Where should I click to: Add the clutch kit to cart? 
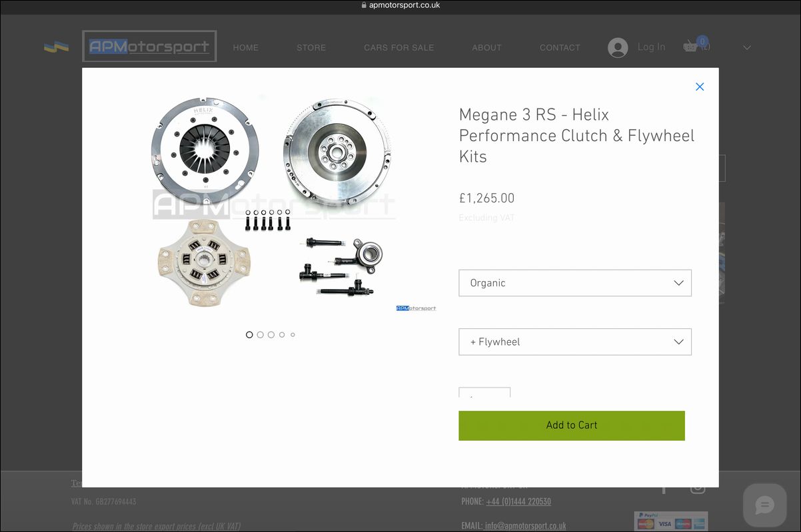click(572, 425)
